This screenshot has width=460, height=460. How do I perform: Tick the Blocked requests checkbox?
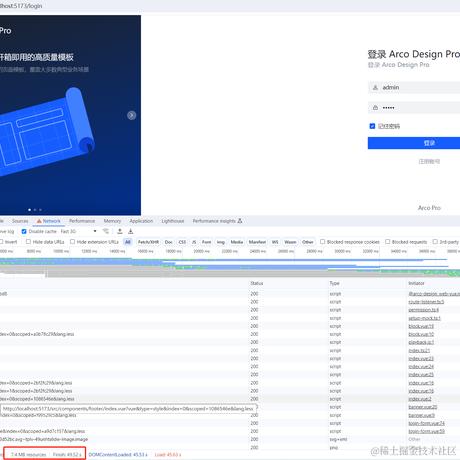[x=387, y=242]
